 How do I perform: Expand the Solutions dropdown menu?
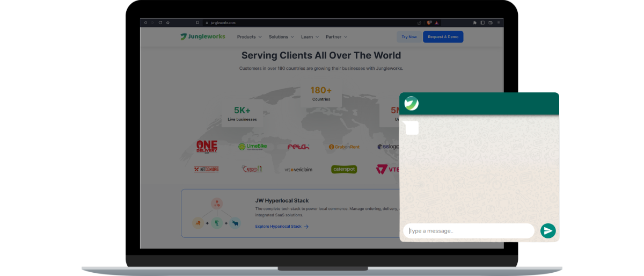(x=281, y=37)
